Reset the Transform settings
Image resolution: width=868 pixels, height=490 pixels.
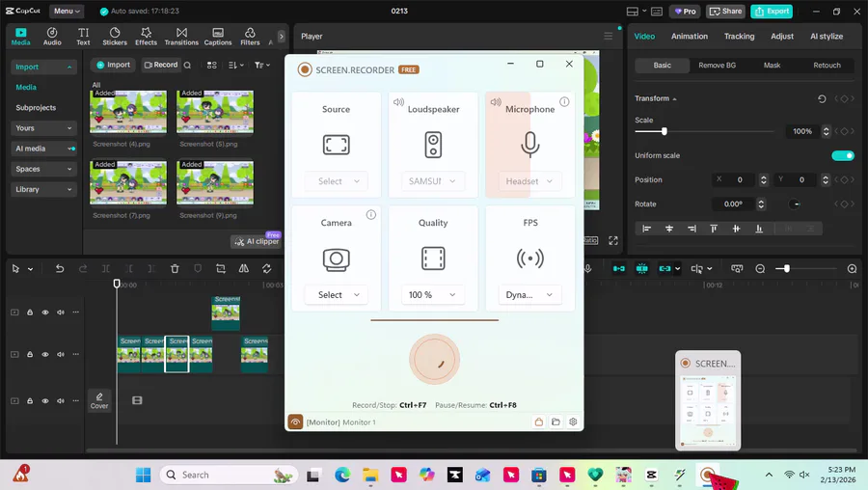tap(822, 98)
